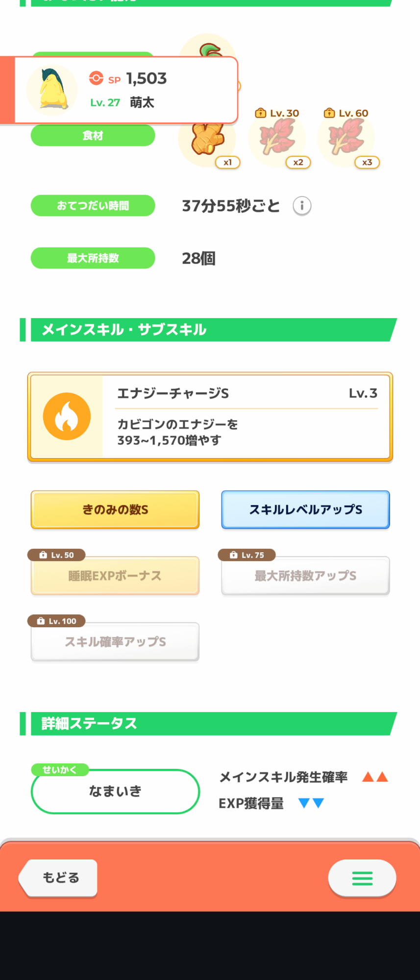The image size is (420, 980).
Task: Select the スキルレベルアップS sub skill
Action: (305, 510)
